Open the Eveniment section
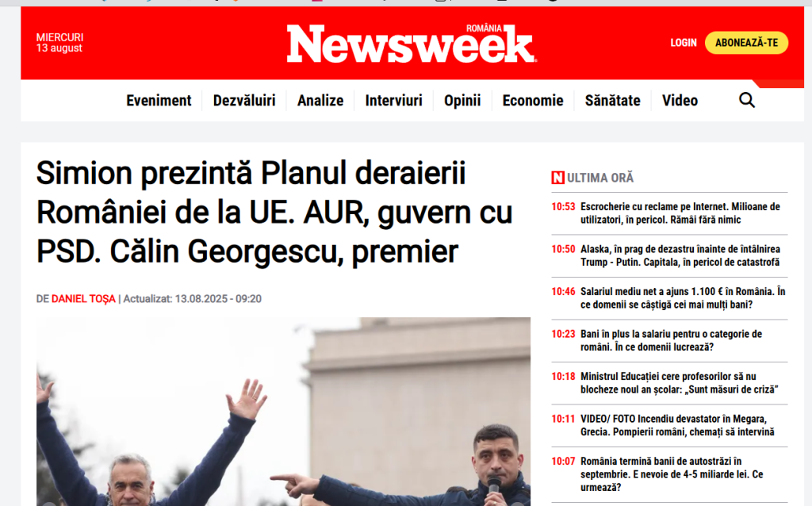The image size is (812, 506). pos(159,101)
